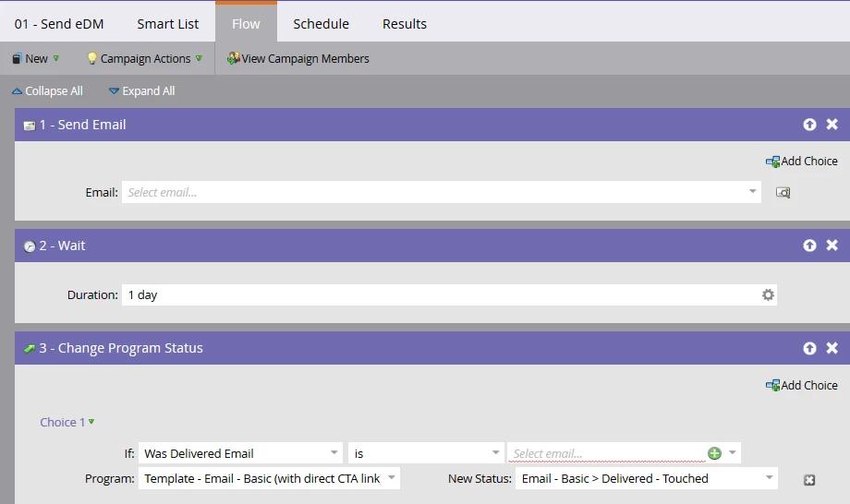The image size is (850, 504).
Task: Click the View Campaign Members people icon
Action: (233, 58)
